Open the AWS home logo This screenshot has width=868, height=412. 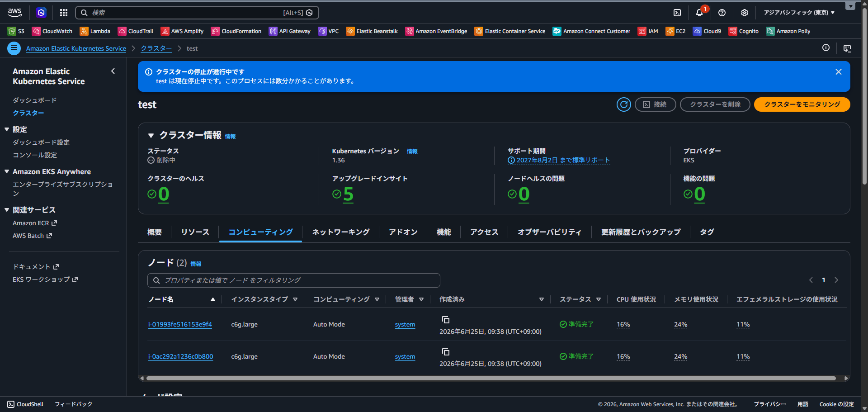(15, 13)
